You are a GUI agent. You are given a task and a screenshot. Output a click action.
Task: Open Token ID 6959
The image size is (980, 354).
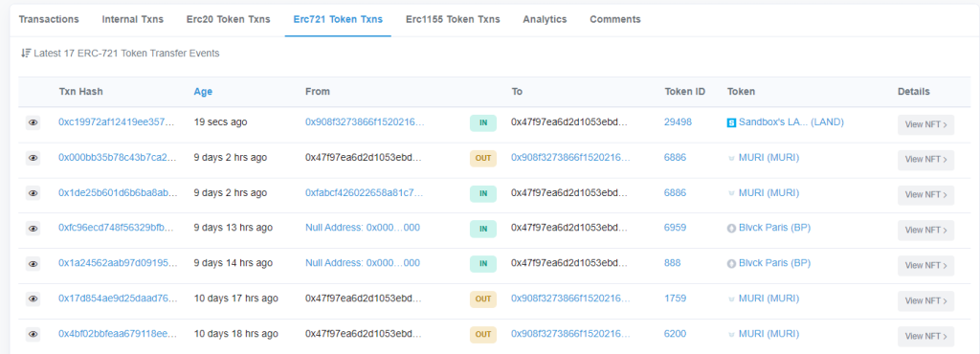pyautogui.click(x=675, y=228)
